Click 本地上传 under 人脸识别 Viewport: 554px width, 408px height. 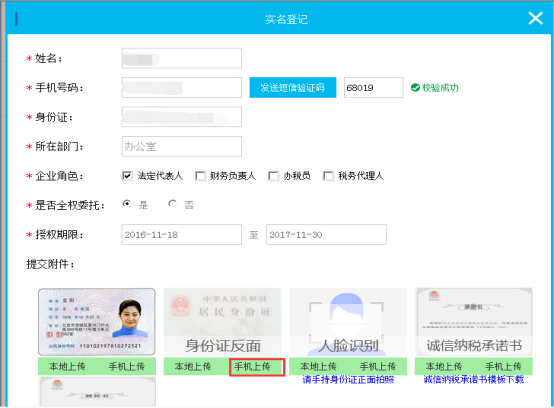[x=318, y=366]
